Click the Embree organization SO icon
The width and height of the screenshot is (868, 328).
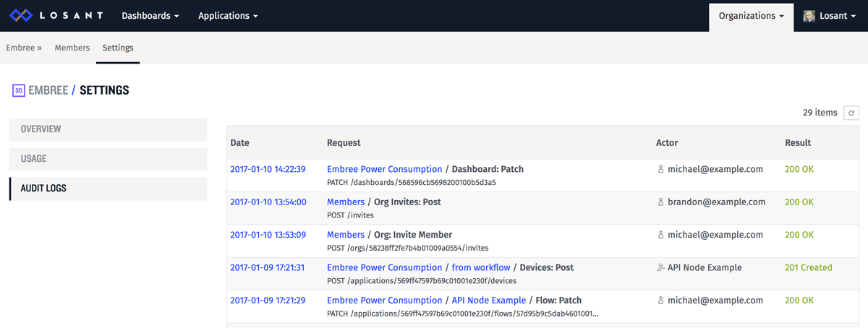pos(18,91)
